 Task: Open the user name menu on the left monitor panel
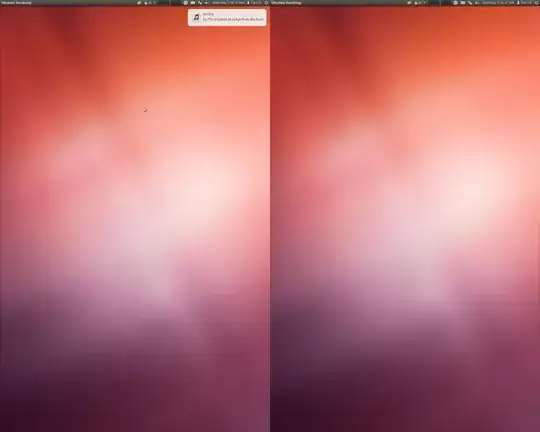(x=255, y=3)
